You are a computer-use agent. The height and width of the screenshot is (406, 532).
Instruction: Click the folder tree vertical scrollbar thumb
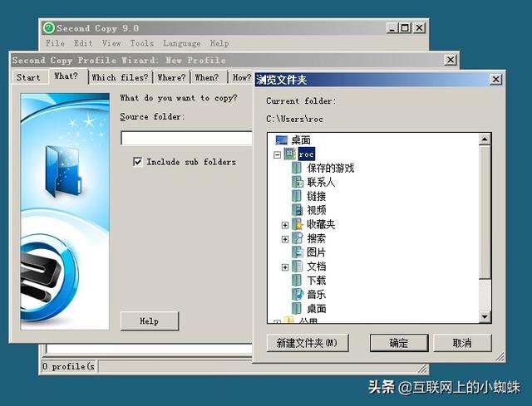485,212
